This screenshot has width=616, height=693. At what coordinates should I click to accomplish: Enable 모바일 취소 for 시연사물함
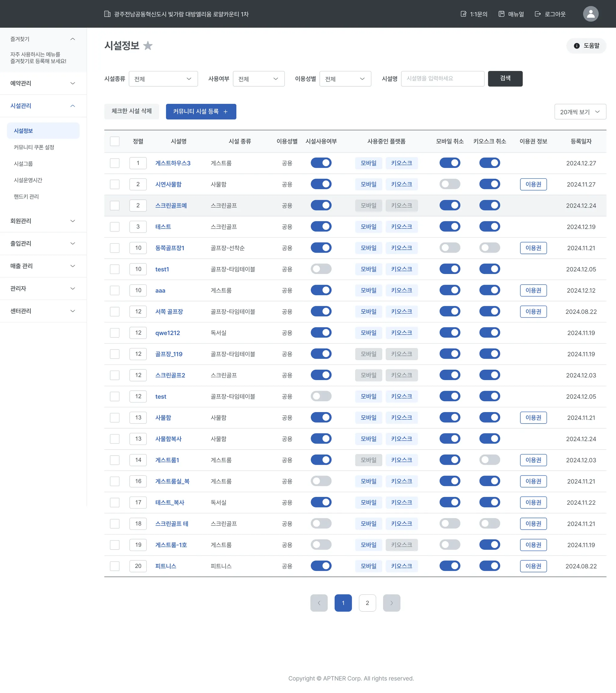point(450,184)
